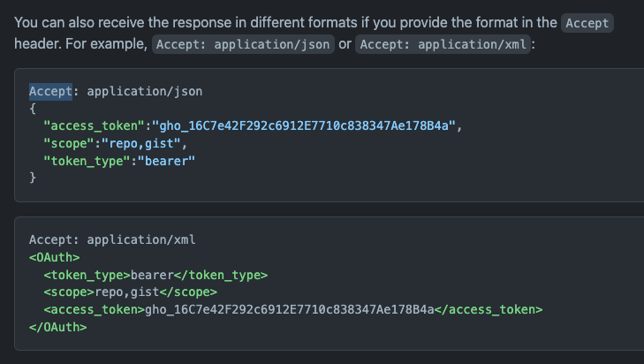
Task: Click inline code 'Accept: application/json' in paragraph
Action: pos(243,44)
